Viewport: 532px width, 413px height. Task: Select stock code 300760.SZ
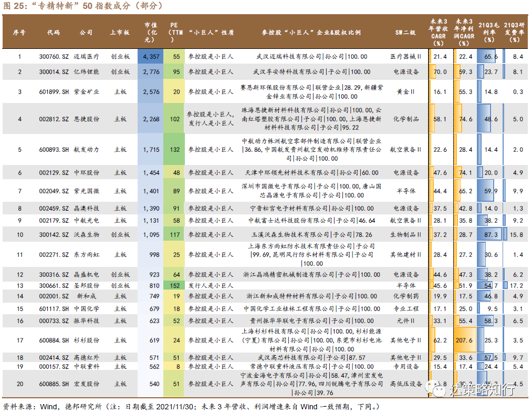54,57
